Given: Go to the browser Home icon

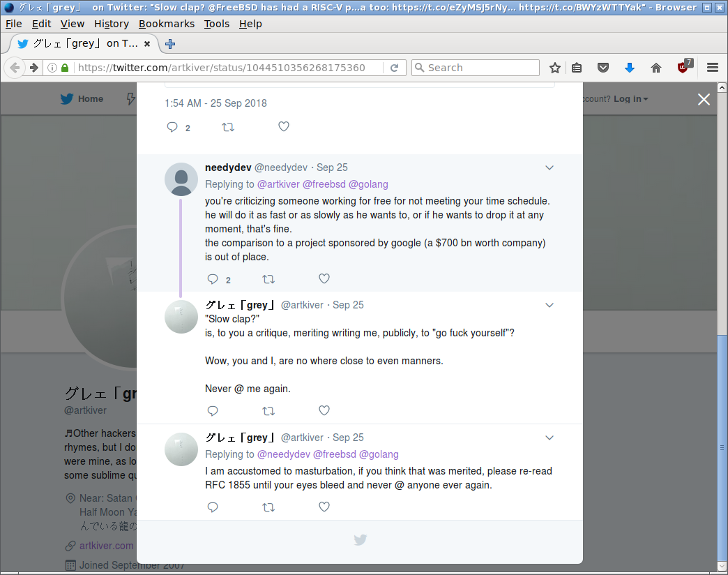Looking at the screenshot, I should click(656, 68).
